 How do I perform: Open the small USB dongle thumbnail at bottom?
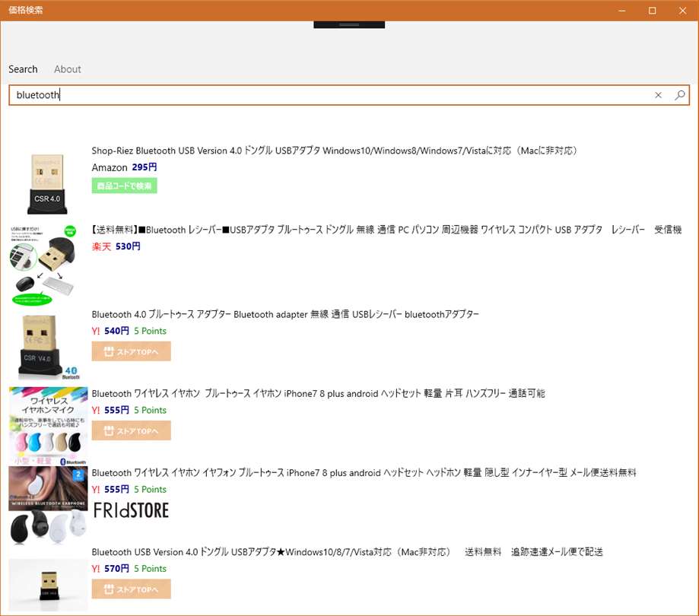tap(48, 585)
